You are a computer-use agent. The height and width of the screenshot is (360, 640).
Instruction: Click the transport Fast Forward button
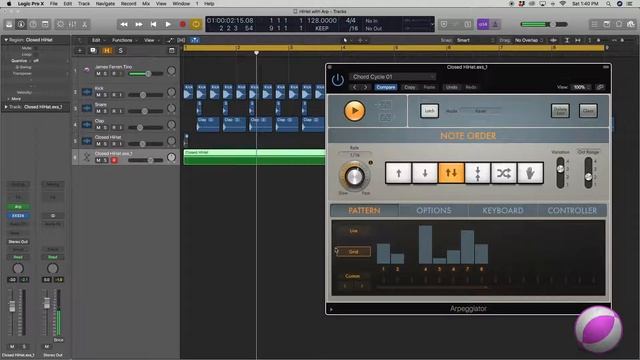point(139,24)
